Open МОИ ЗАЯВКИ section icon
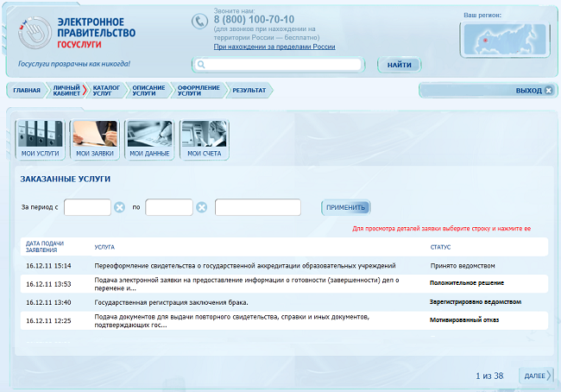The width and height of the screenshot is (561, 392). tap(95, 139)
